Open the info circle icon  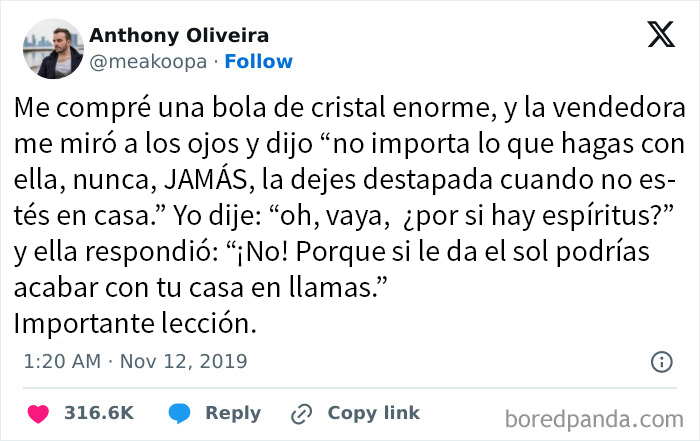pos(661,362)
